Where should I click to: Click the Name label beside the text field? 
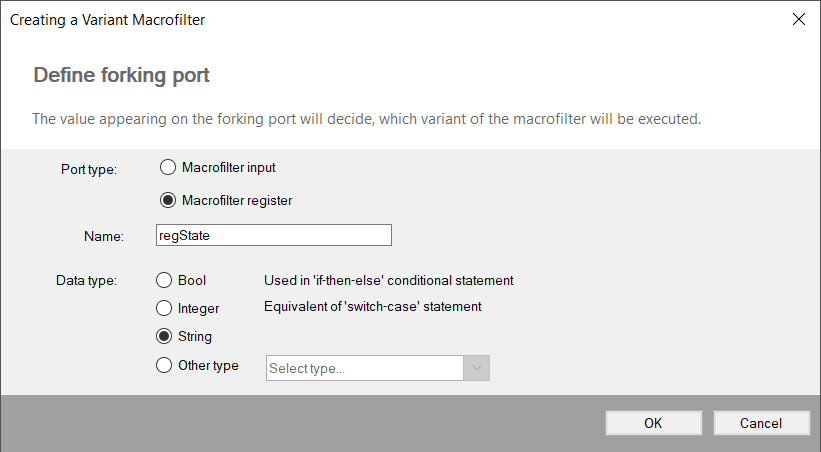[103, 236]
